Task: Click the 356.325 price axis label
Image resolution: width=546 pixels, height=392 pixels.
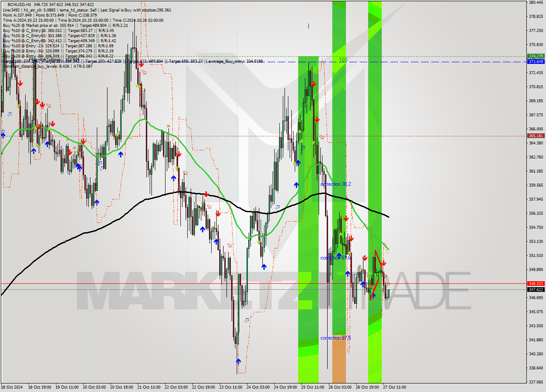Action: [536, 213]
